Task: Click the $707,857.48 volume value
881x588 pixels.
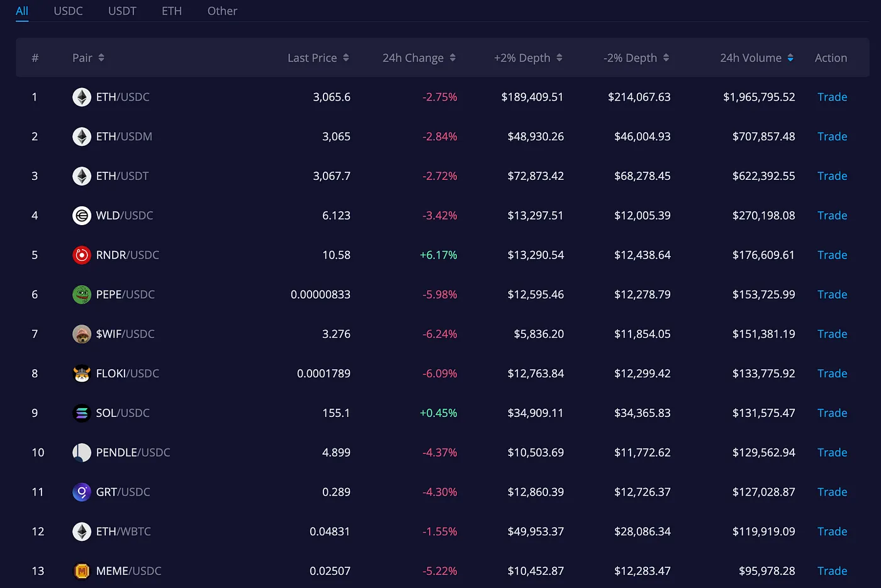Action: (x=764, y=136)
